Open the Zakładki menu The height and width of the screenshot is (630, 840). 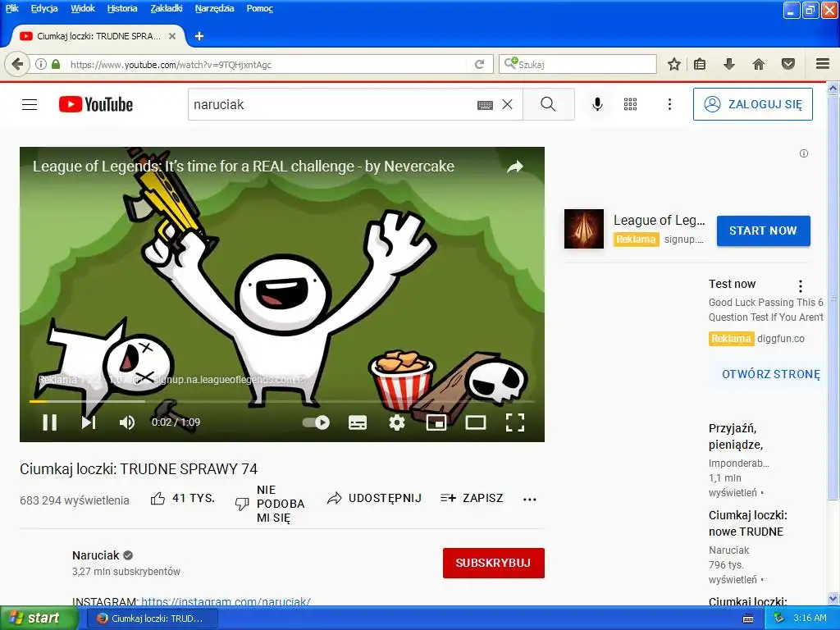(166, 8)
